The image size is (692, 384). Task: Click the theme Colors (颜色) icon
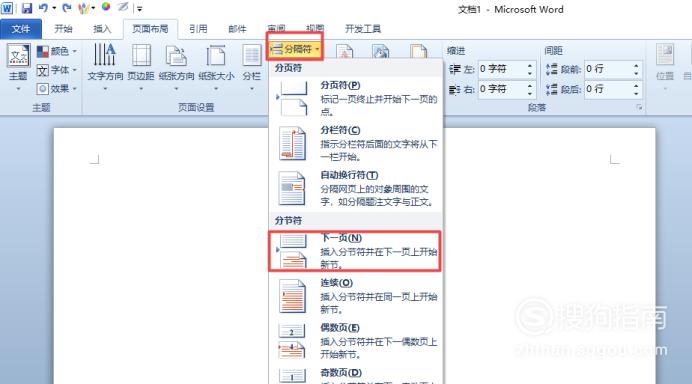coord(43,52)
